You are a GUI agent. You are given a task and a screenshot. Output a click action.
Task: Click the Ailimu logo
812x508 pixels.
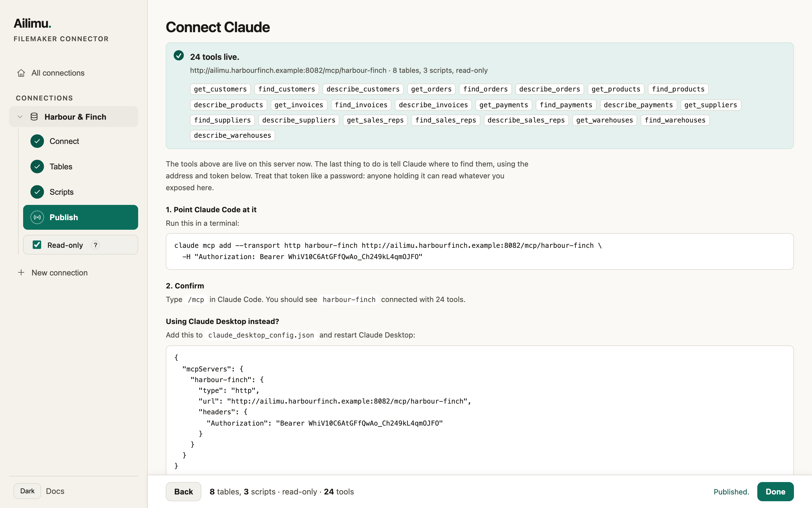click(x=32, y=23)
